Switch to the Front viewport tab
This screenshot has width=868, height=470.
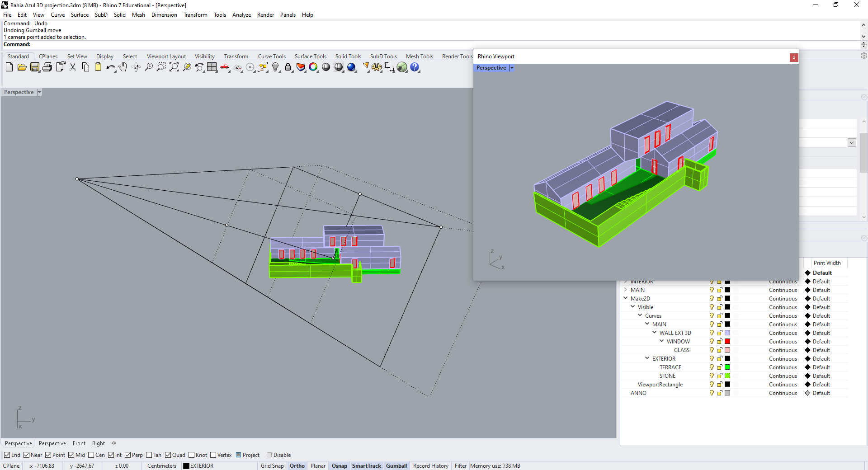(79, 443)
